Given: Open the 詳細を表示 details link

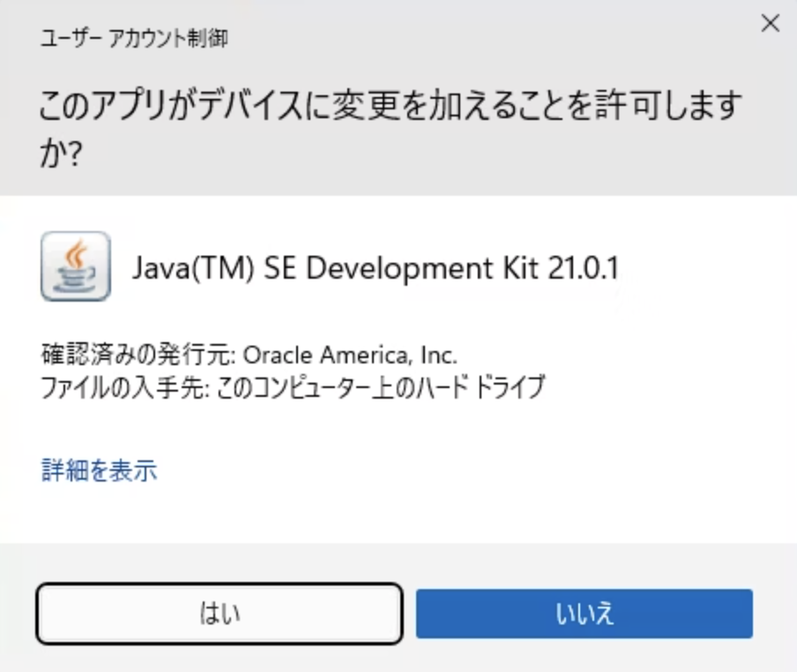Looking at the screenshot, I should [99, 470].
